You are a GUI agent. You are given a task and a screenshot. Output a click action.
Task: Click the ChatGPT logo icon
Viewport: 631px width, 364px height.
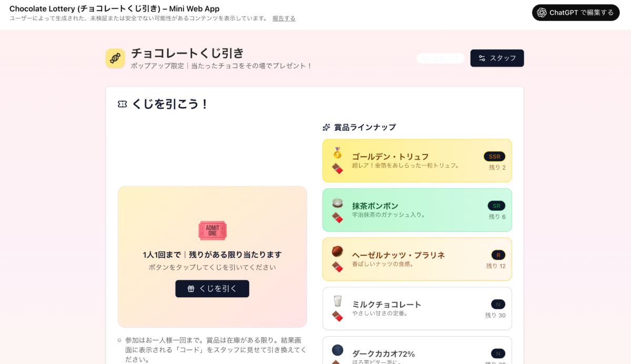click(x=542, y=13)
